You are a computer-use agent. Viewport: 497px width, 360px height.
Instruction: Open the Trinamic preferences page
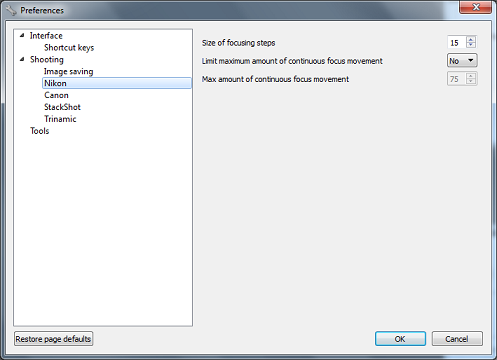coord(60,119)
